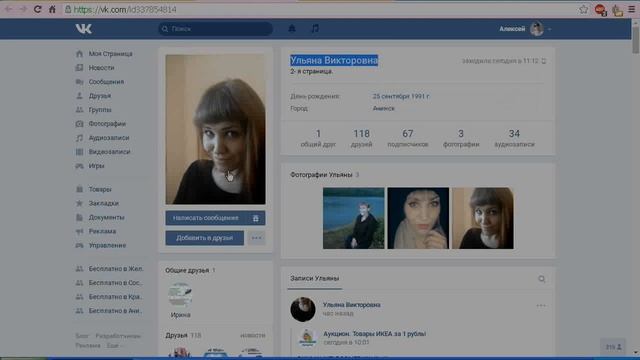Image resolution: width=640 pixels, height=360 pixels.
Task: Click the browser reload icon
Action: (x=38, y=9)
